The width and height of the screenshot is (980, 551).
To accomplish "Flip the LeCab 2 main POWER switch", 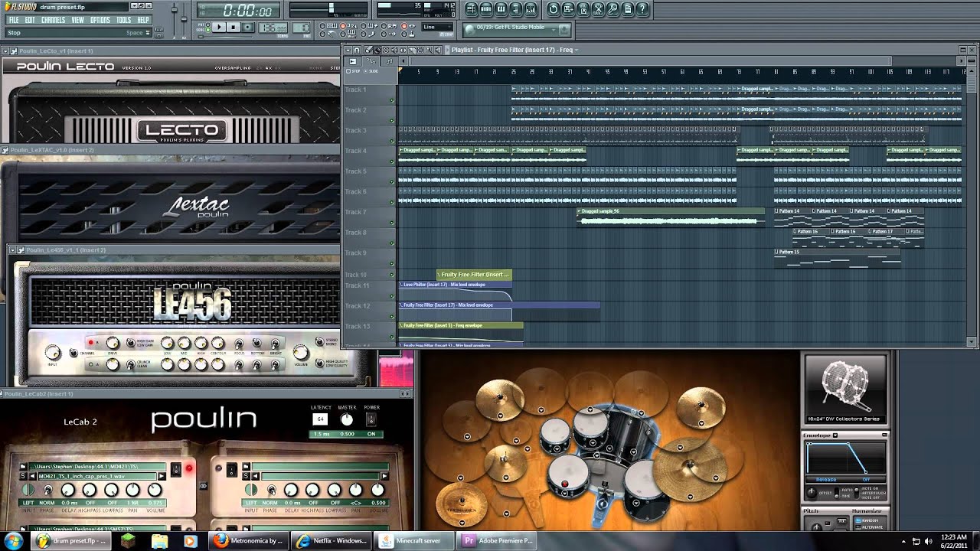I will tap(371, 419).
